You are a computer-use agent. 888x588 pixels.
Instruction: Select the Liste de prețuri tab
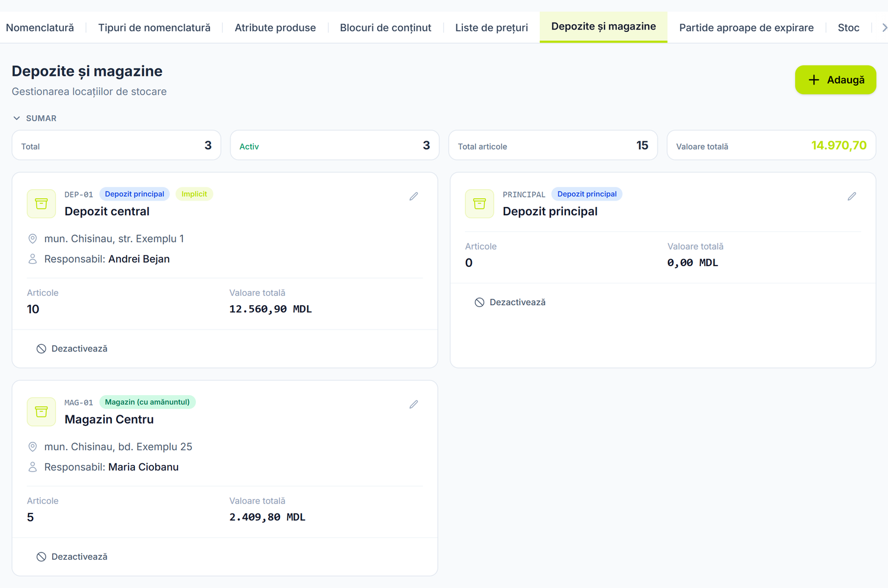(x=491, y=28)
